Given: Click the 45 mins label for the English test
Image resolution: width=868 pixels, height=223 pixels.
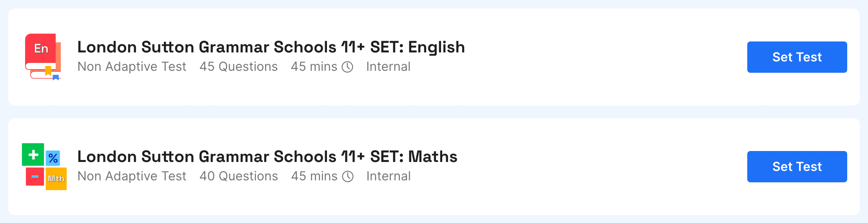Looking at the screenshot, I should (x=314, y=67).
